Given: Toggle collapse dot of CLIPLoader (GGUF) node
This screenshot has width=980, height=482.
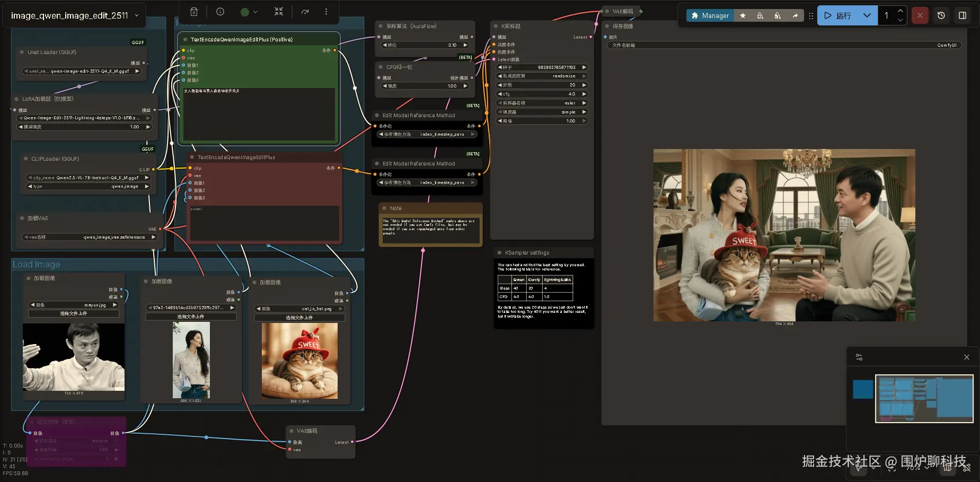Looking at the screenshot, I should coord(25,159).
